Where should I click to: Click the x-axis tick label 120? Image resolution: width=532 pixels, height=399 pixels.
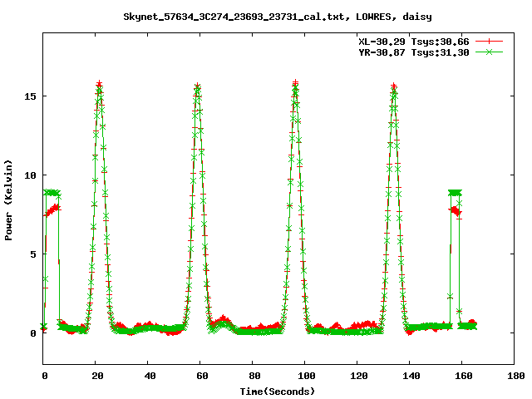tap(359, 376)
